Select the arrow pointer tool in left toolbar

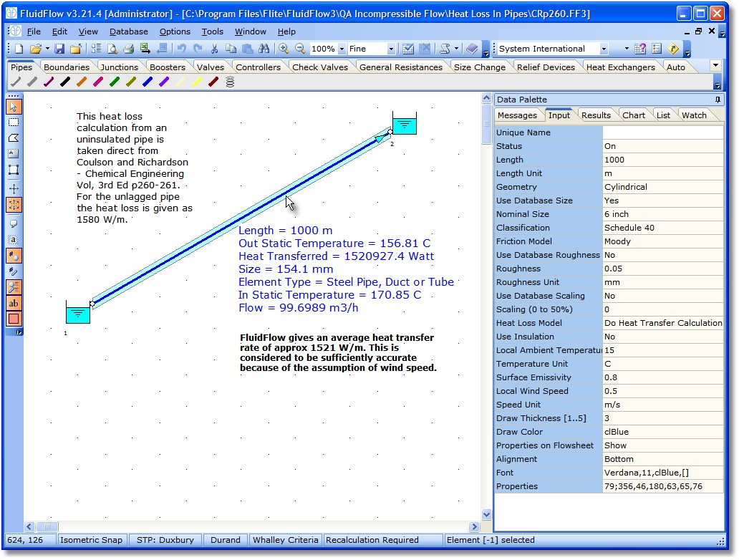(x=14, y=107)
